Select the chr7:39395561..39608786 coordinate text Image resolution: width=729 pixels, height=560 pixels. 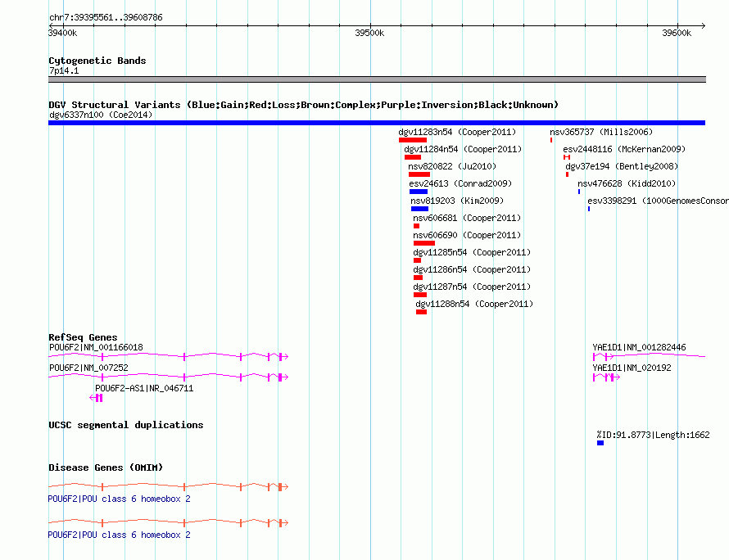(x=106, y=17)
